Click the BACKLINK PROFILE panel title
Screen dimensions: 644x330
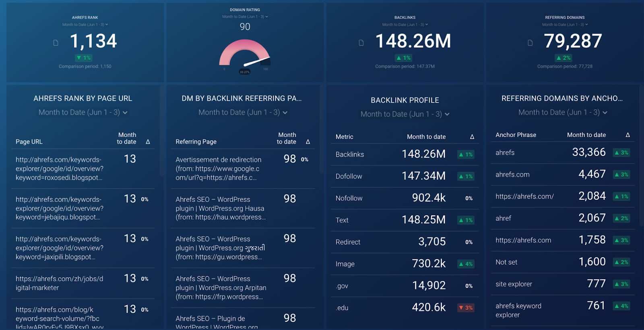pyautogui.click(x=405, y=100)
